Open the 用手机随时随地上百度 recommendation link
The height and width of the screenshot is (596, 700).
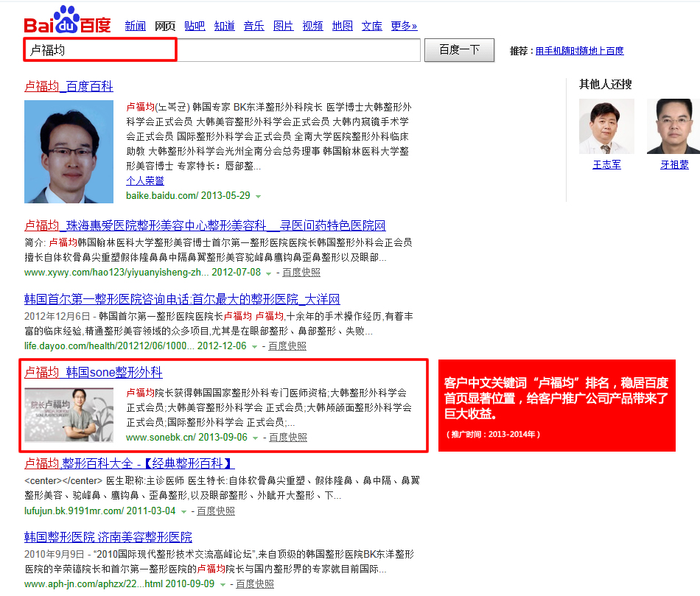pyautogui.click(x=579, y=51)
